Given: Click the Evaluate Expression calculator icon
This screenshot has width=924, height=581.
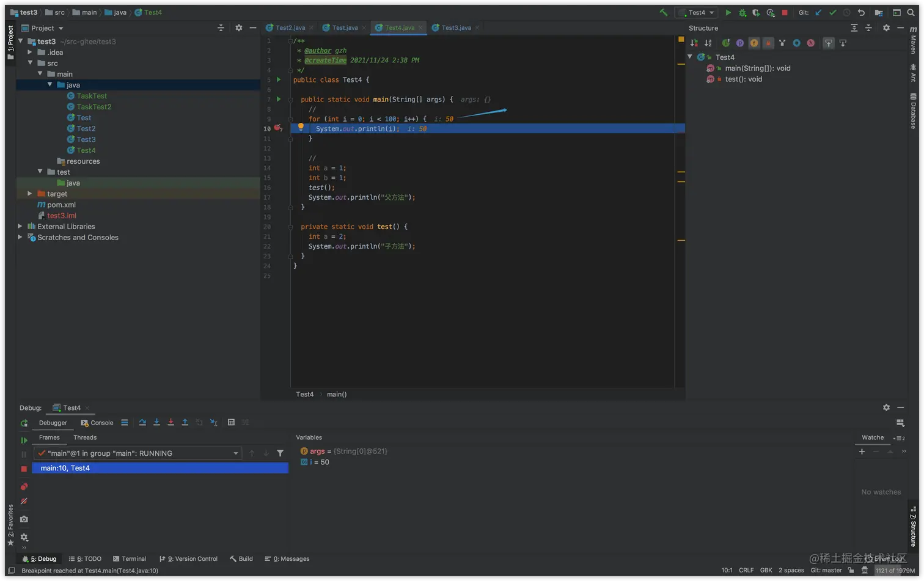Looking at the screenshot, I should point(231,422).
